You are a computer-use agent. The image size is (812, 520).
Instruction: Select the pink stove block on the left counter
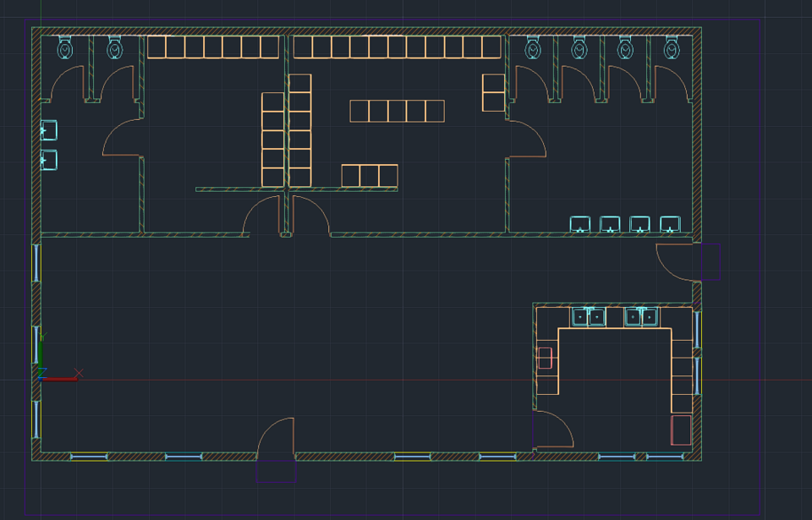pyautogui.click(x=545, y=358)
